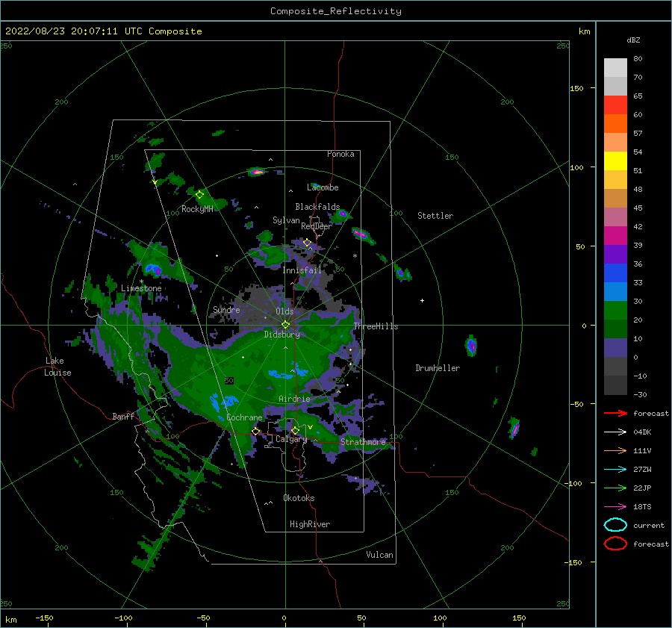The height and width of the screenshot is (628, 672).
Task: Click the dBZ legend heading
Action: (x=633, y=40)
